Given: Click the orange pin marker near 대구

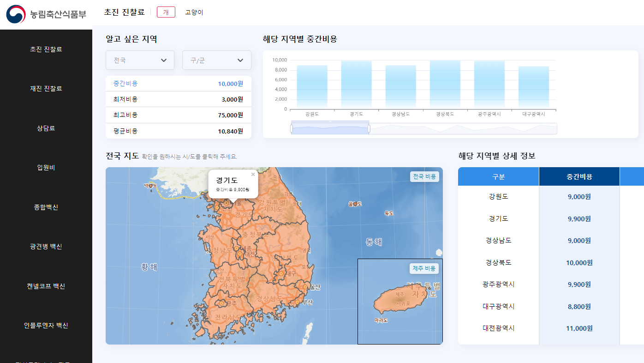Looking at the screenshot, I should [281, 273].
